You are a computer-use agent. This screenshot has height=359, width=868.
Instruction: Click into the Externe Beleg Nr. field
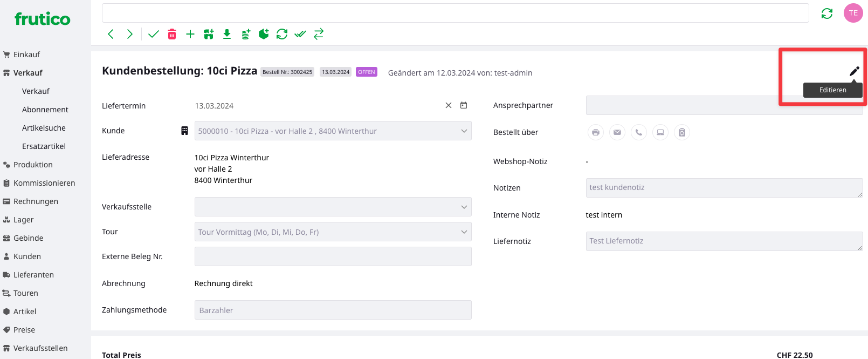(x=333, y=256)
